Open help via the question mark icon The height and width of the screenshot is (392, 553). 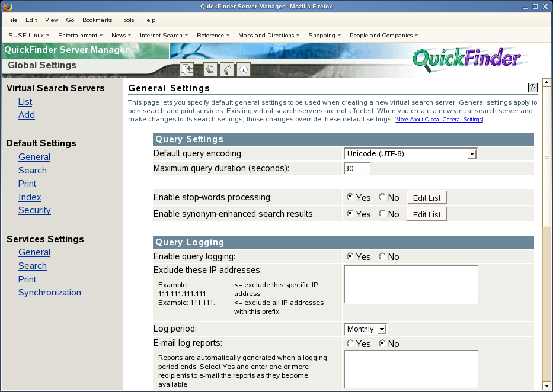[532, 88]
